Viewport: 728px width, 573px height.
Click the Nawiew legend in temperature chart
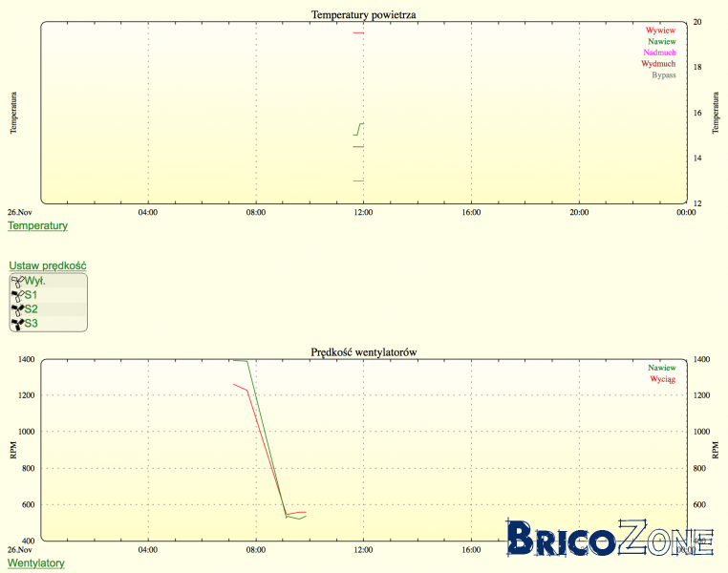click(662, 42)
